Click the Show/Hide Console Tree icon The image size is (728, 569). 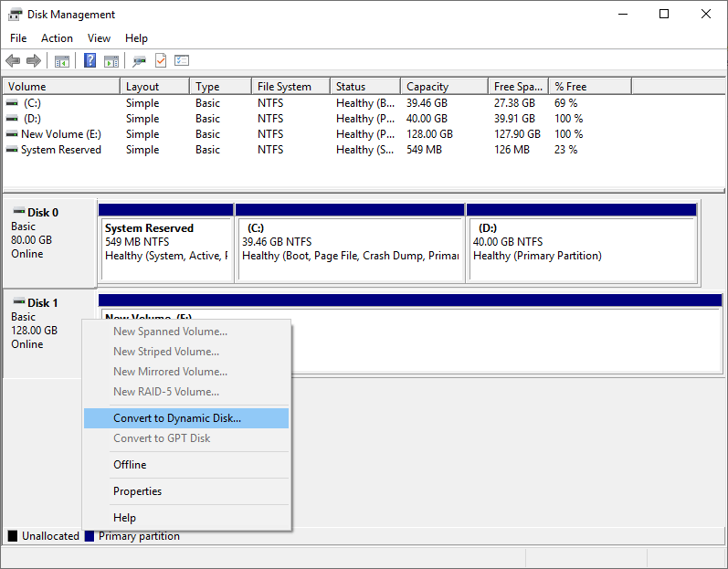62,61
